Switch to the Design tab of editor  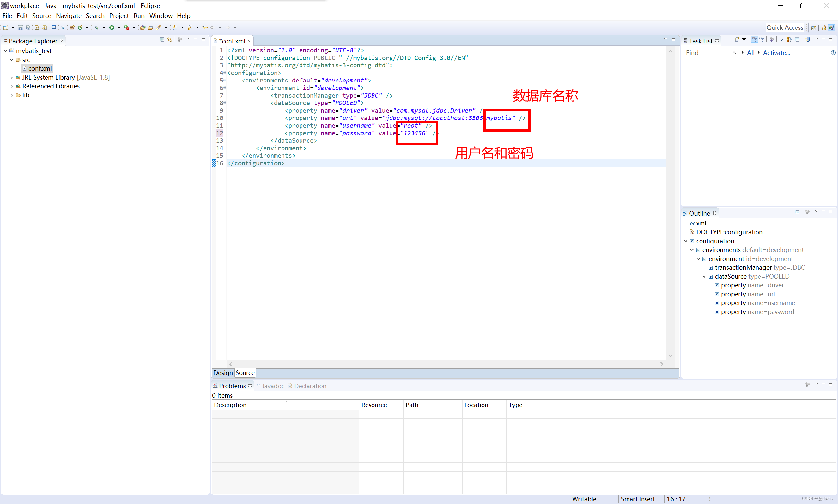223,373
